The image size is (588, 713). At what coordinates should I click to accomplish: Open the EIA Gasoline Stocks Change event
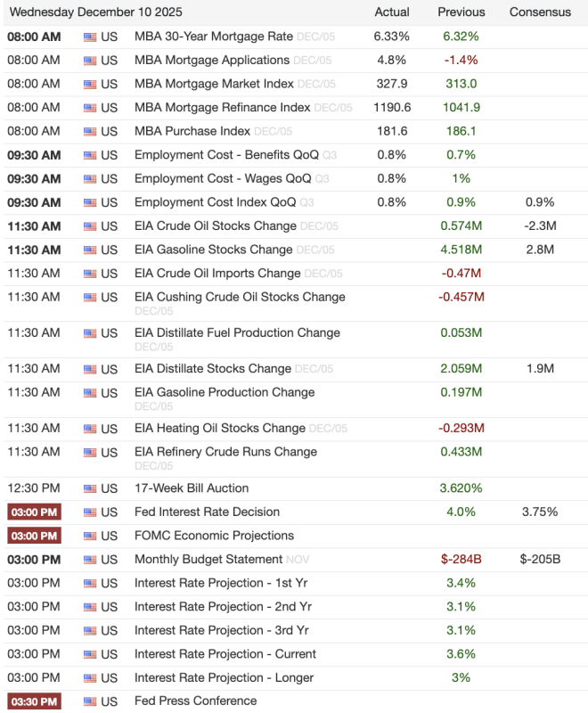213,250
